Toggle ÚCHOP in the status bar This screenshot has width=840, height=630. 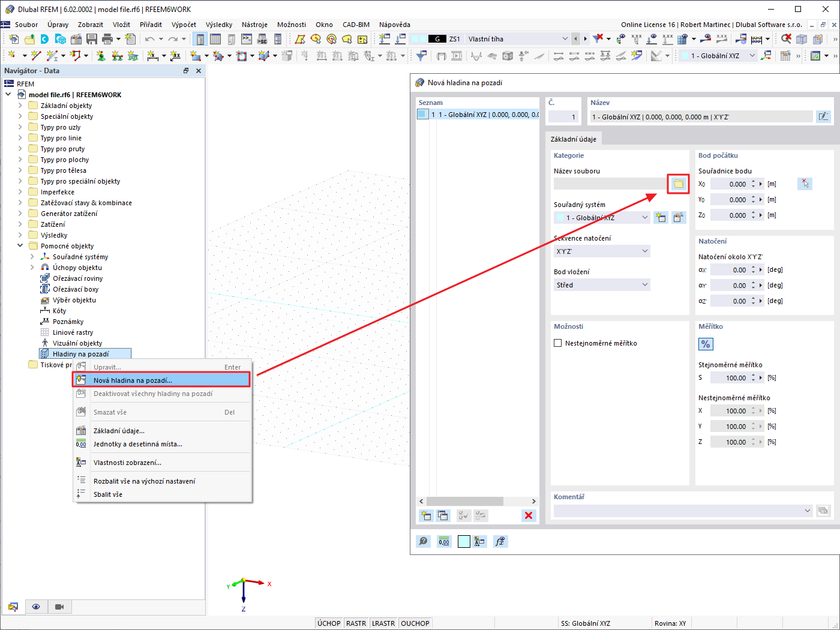click(328, 623)
